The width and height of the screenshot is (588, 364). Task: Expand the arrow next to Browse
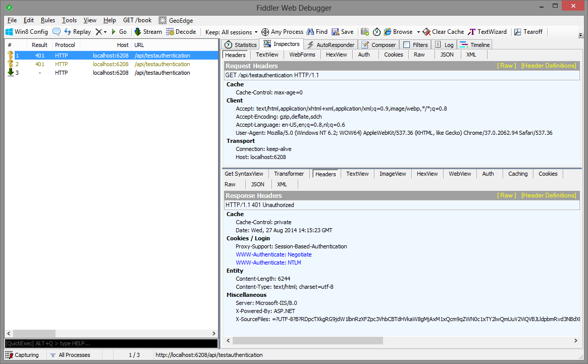[418, 32]
